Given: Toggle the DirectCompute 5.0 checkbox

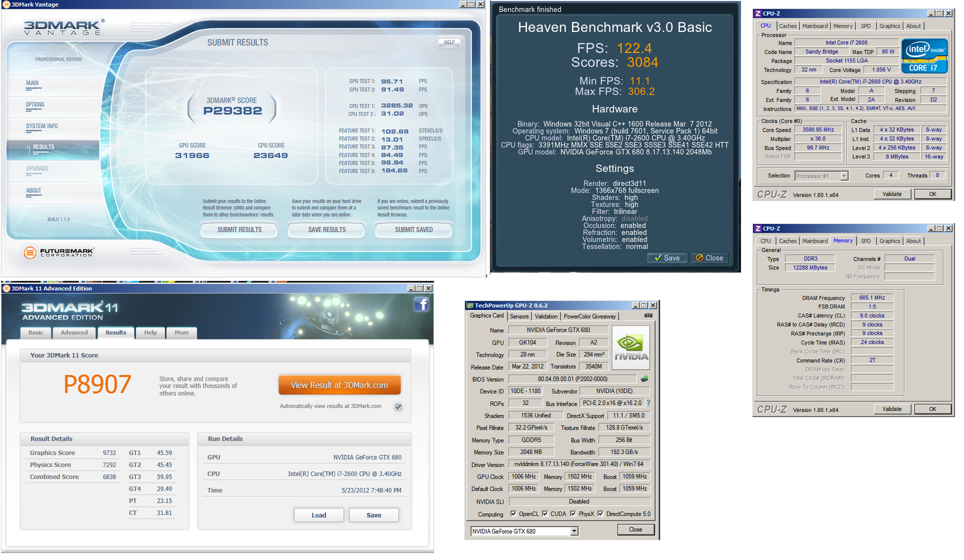Looking at the screenshot, I should pos(601,514).
